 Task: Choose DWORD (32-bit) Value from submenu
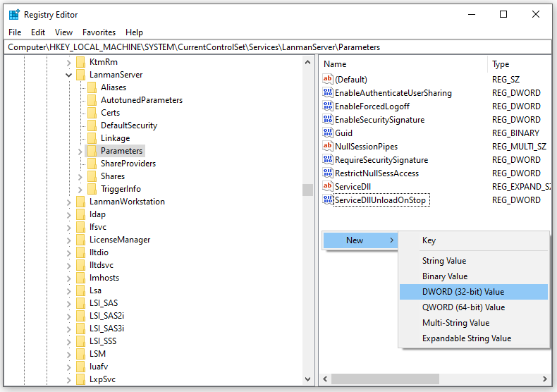pos(474,291)
